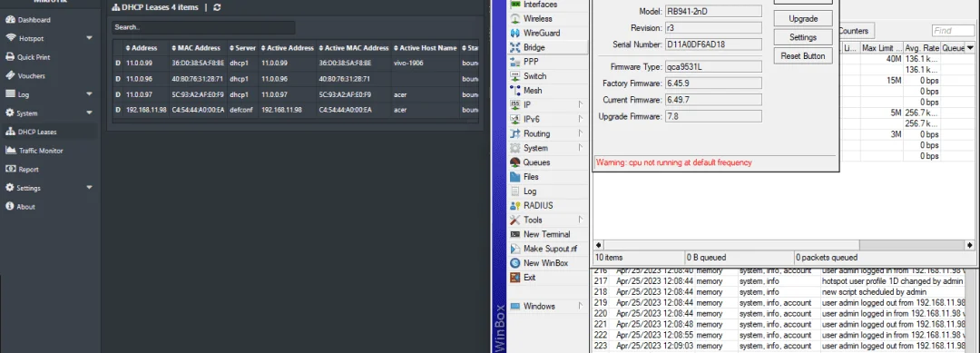Open Wireless in WinBox menu

pyautogui.click(x=537, y=19)
